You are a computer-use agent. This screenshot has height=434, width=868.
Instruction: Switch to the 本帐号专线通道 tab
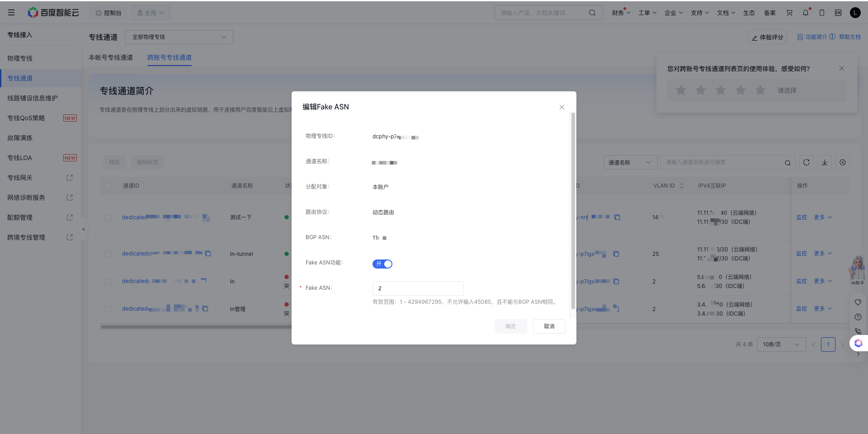pos(111,57)
